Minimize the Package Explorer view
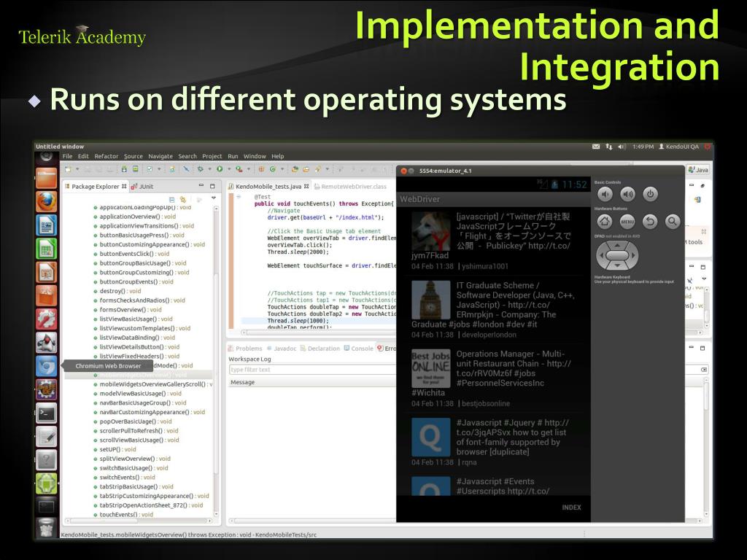 pyautogui.click(x=201, y=186)
